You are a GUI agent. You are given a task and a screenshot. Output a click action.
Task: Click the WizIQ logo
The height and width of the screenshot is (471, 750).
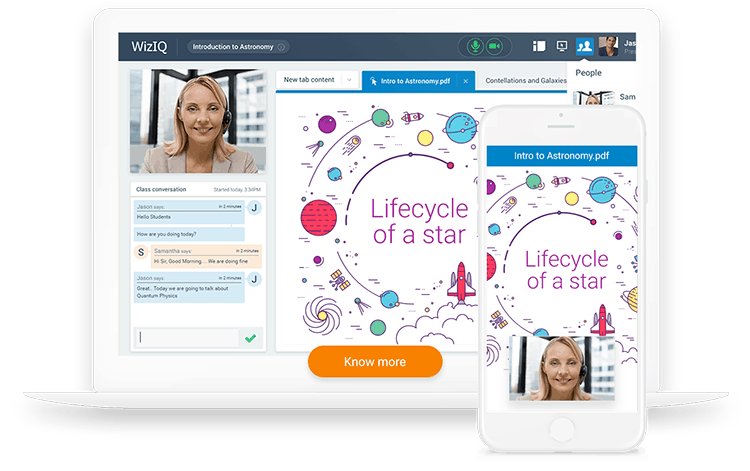149,47
